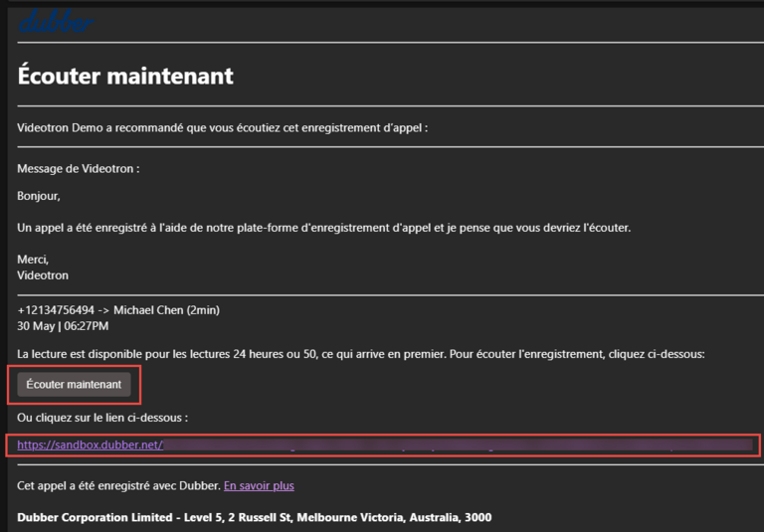
Task: Click the dubber logo
Action: [x=56, y=22]
